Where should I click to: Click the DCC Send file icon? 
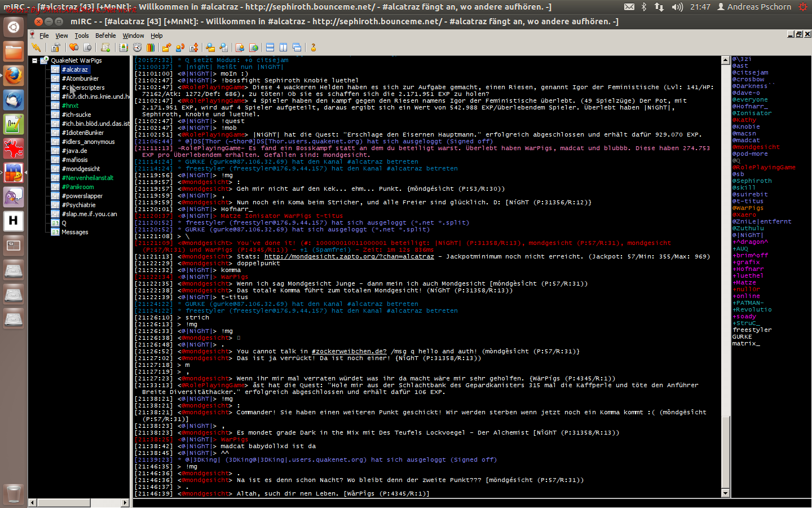tap(167, 48)
